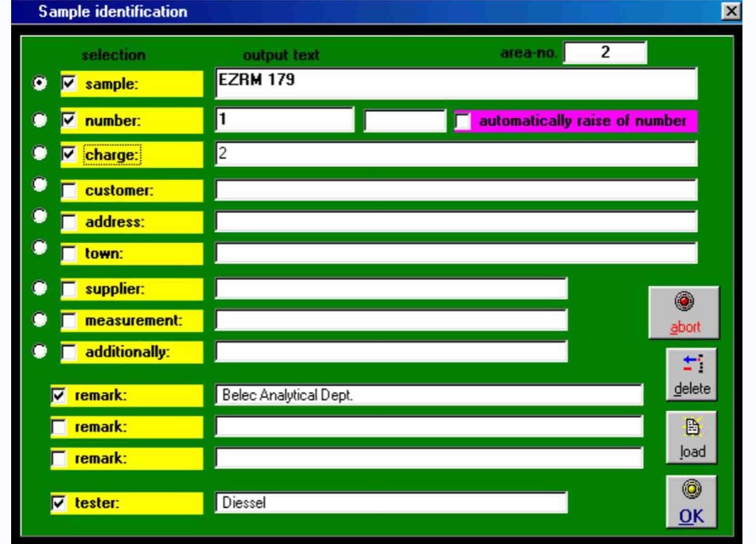Select the additionally radio button
Image resolution: width=756 pixels, height=544 pixels.
click(38, 350)
